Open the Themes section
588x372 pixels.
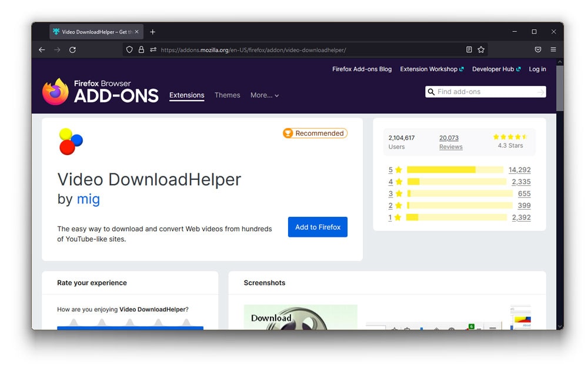coord(227,95)
